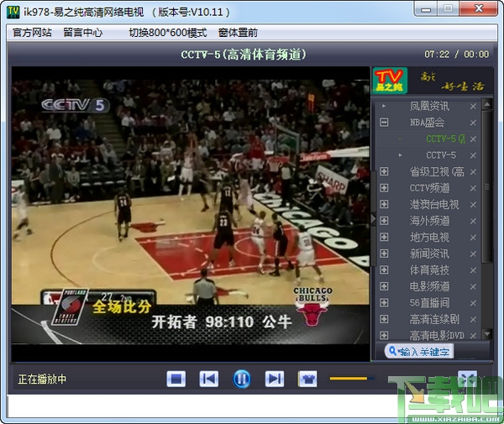Viewport: 504px width, 424px height.
Task: Click X beside grey CCTV-5 entry
Action: (473, 155)
